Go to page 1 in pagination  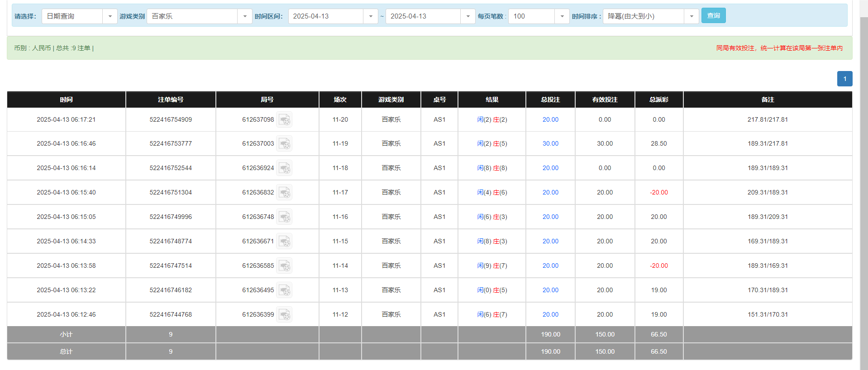point(844,79)
